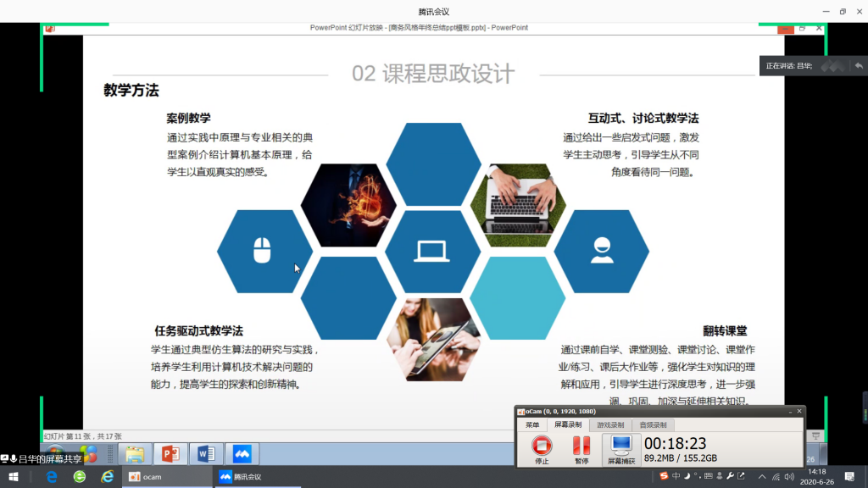Viewport: 868px width, 488px height.
Task: Select the 屏幕录制 tab
Action: pyautogui.click(x=568, y=424)
